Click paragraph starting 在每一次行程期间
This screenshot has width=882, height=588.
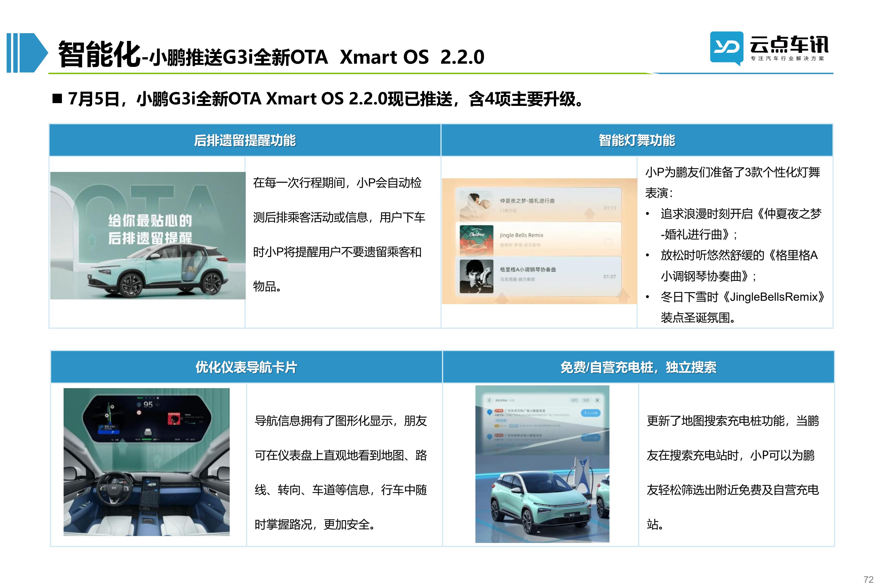coord(339,234)
